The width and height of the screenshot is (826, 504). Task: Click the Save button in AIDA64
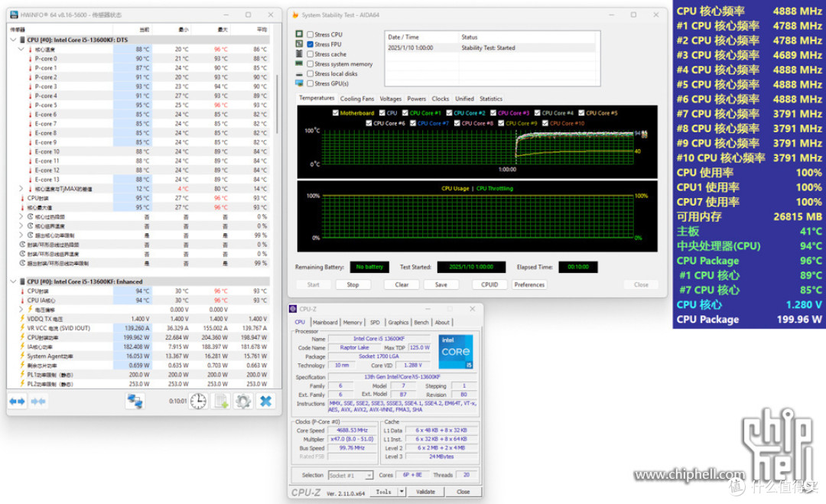click(x=441, y=285)
